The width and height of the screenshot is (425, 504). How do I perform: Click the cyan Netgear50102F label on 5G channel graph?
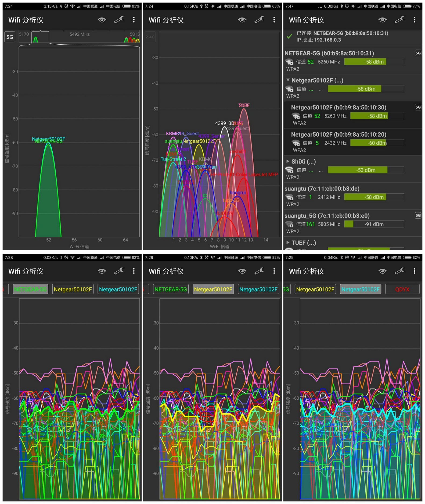coord(49,139)
